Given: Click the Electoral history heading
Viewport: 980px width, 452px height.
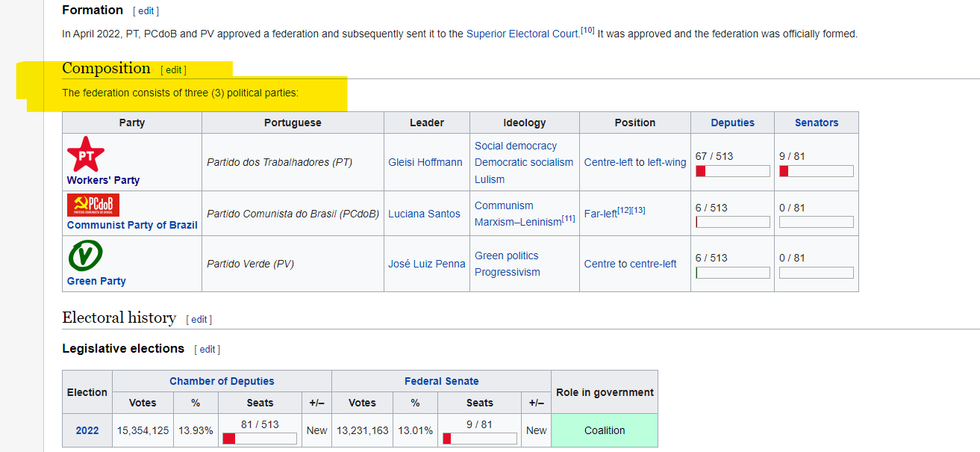Looking at the screenshot, I should click(119, 318).
